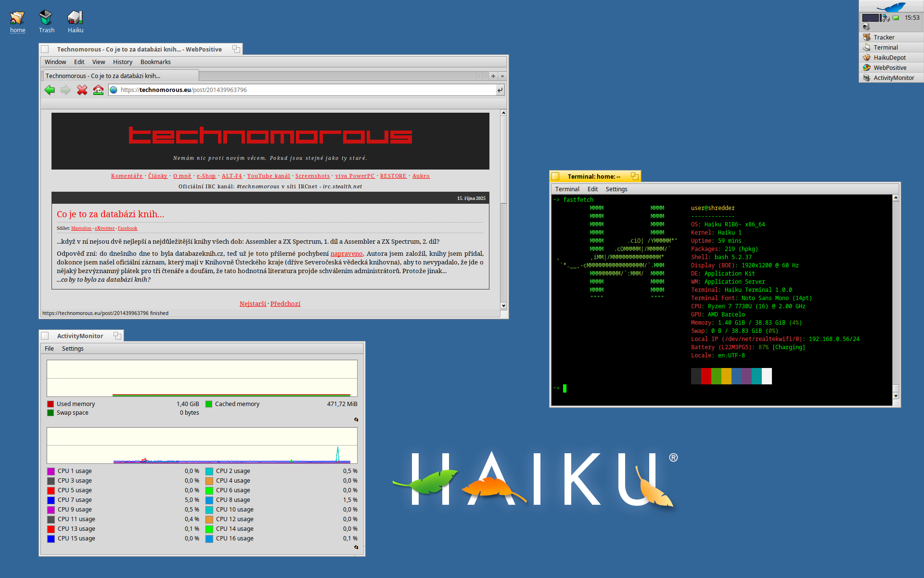
Task: Click the battery icon in Deskbar tray
Action: pos(896,18)
